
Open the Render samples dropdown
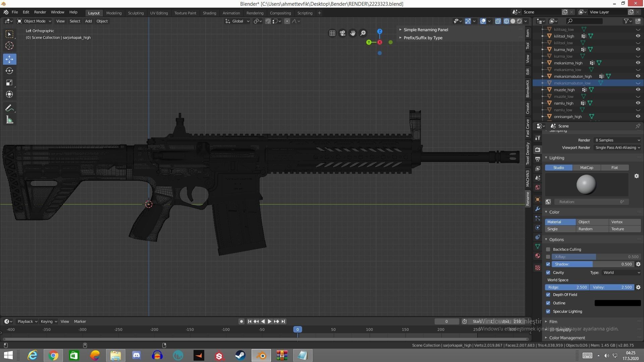coord(617,140)
